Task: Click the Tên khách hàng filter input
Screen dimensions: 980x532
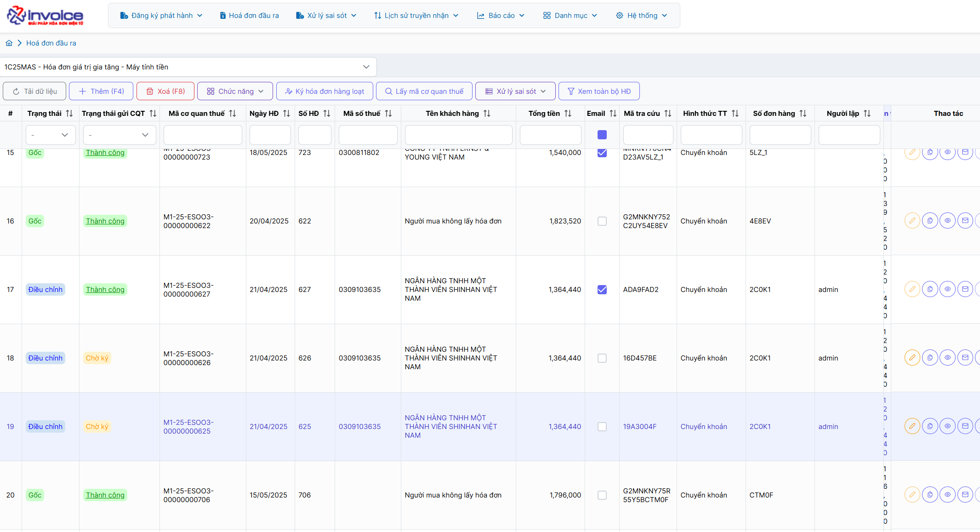Action: [458, 135]
